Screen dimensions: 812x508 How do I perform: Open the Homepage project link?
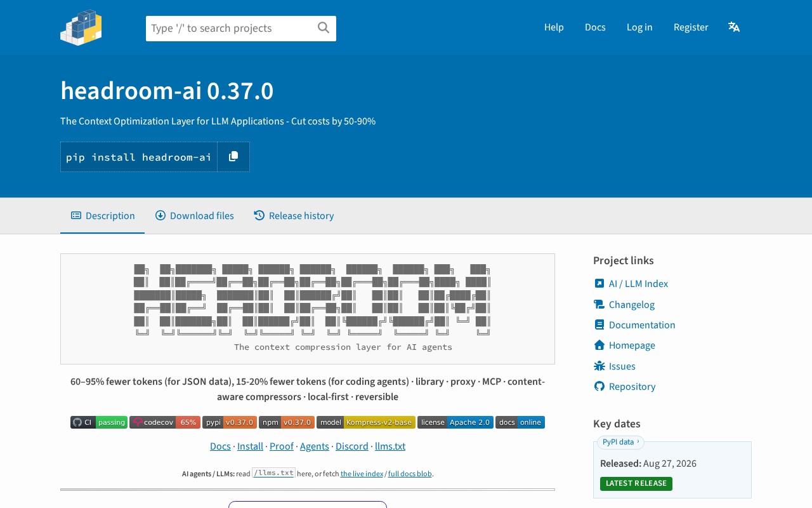pyautogui.click(x=632, y=345)
